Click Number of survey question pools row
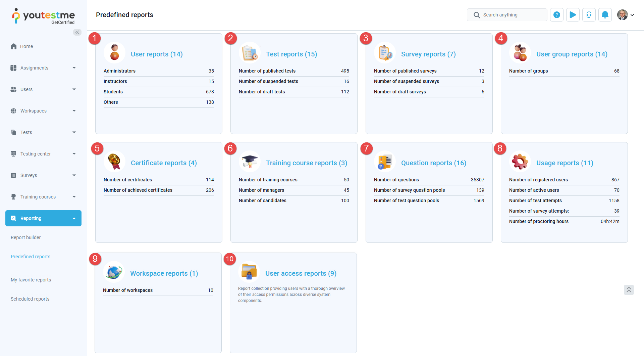644x356 pixels. click(429, 190)
